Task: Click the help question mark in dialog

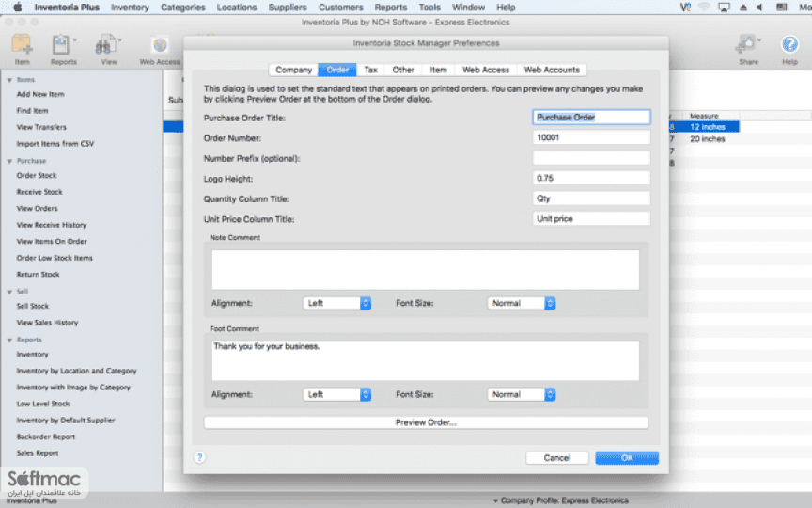Action: (x=199, y=457)
